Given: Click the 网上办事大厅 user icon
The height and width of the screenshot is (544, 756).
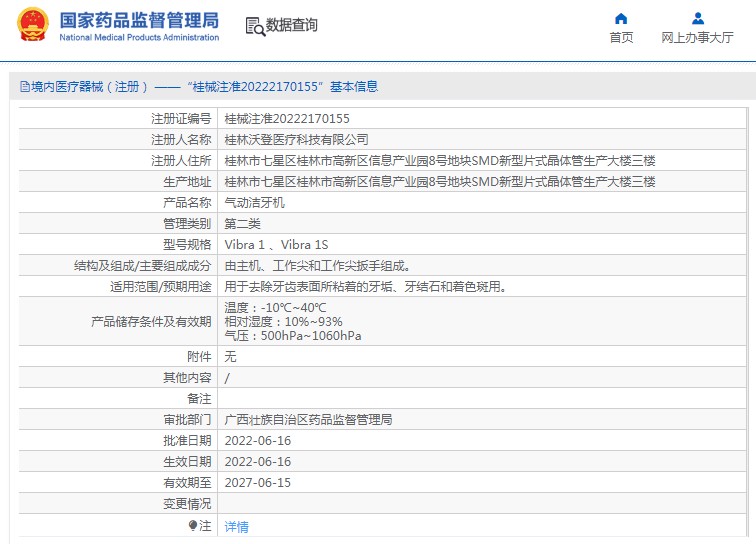Looking at the screenshot, I should [697, 19].
